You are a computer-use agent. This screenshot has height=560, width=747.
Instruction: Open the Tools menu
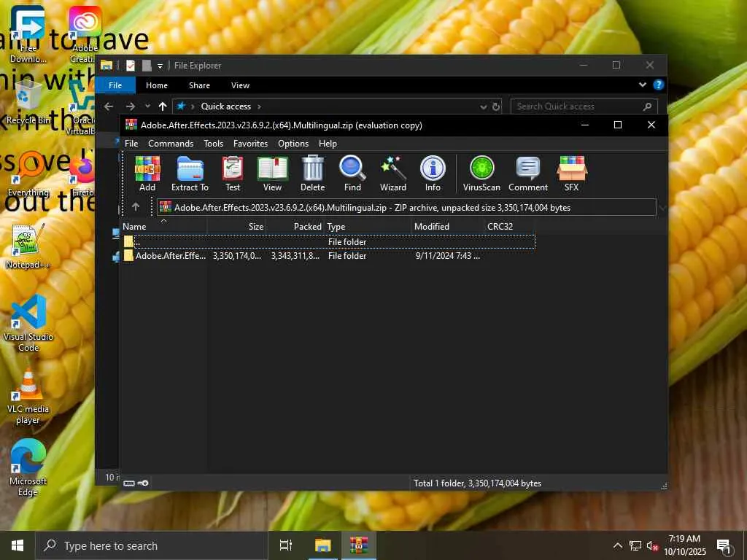coord(214,144)
